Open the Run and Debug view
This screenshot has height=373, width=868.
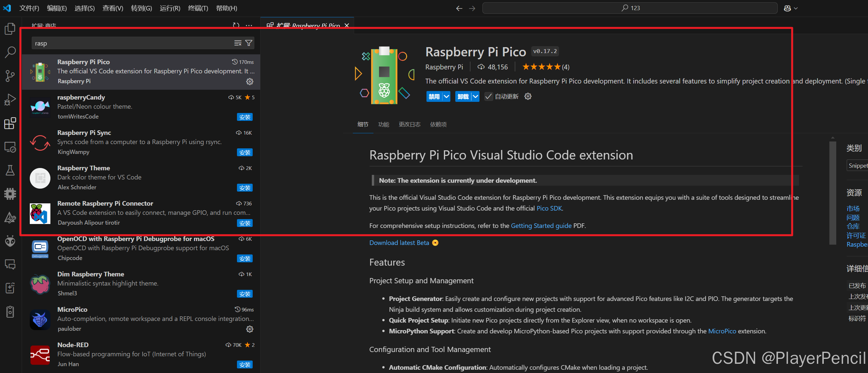(10, 100)
